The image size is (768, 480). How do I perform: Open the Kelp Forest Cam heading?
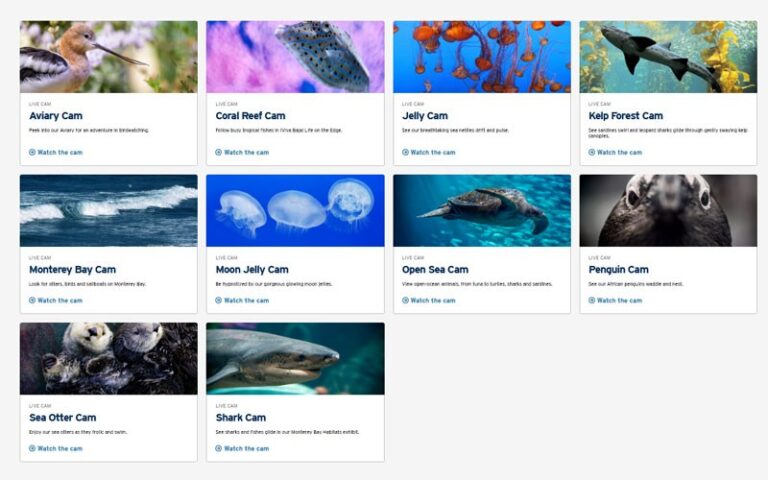(625, 116)
